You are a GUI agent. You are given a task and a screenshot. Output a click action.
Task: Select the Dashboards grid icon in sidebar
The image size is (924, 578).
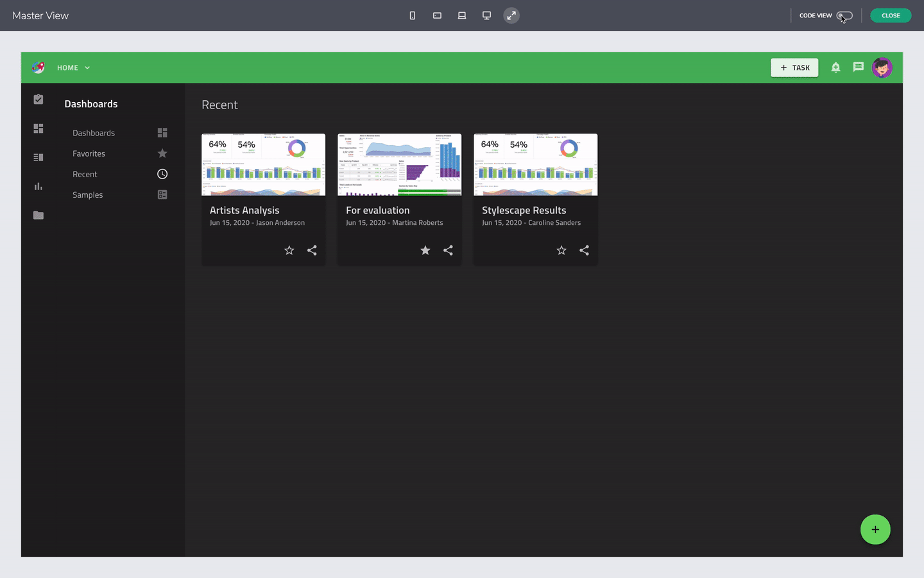click(38, 128)
